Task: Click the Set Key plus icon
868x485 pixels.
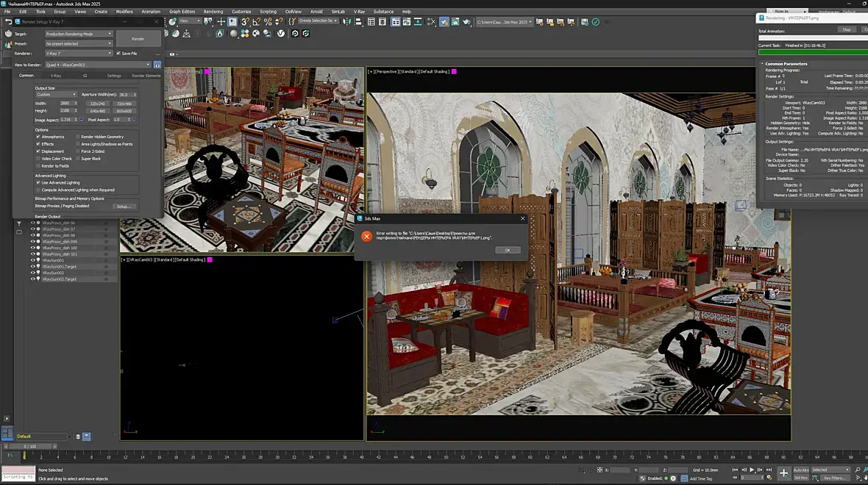Action: coord(783,473)
